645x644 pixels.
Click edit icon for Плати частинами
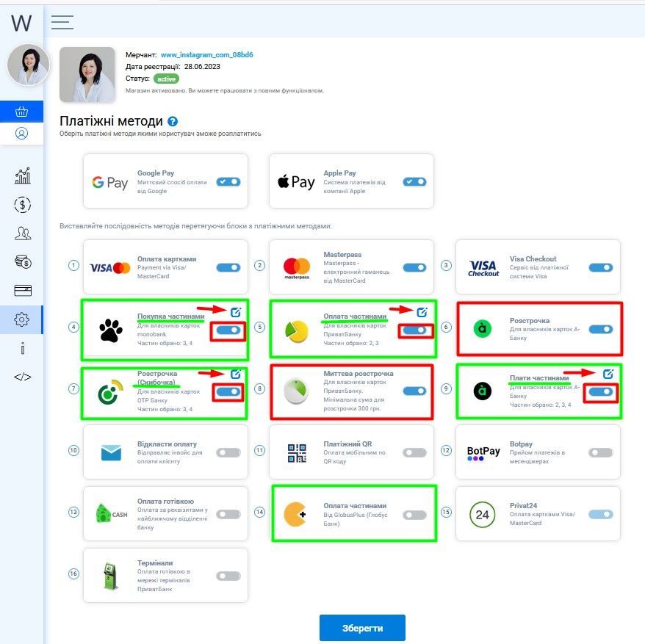click(x=608, y=374)
